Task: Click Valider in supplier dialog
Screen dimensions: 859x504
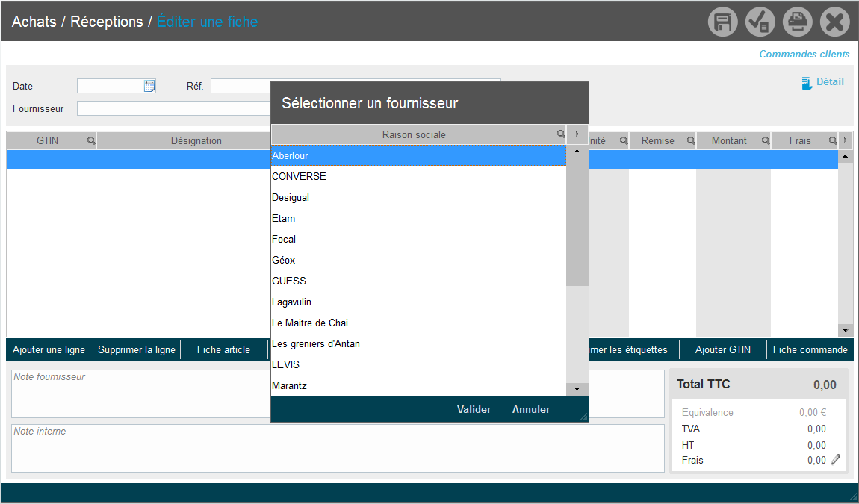Action: click(x=474, y=409)
